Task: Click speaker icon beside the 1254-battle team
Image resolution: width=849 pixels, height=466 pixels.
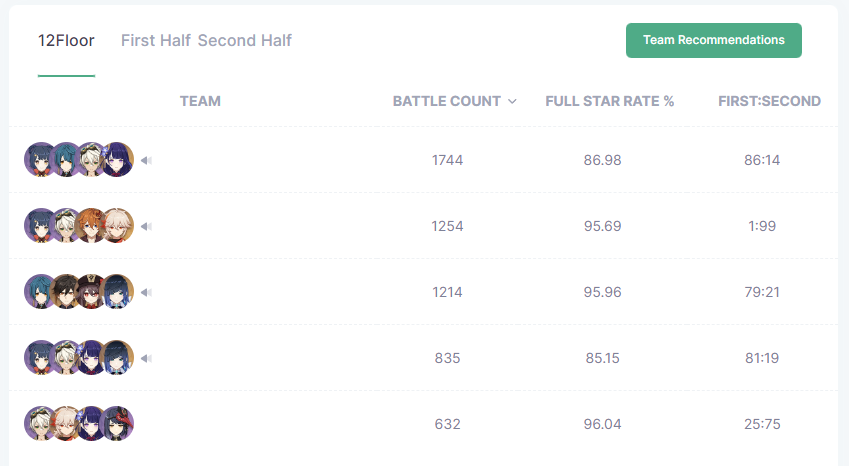Action: pos(146,226)
